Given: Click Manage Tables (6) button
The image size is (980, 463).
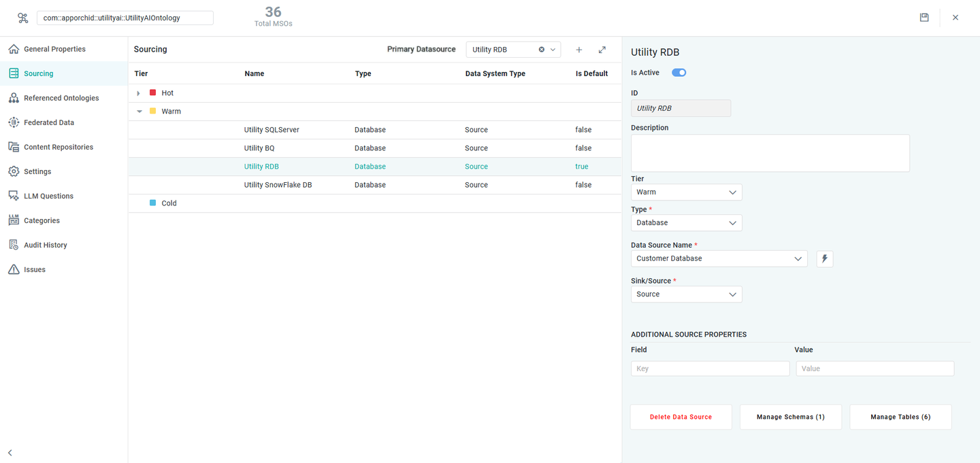Looking at the screenshot, I should click(x=900, y=417).
